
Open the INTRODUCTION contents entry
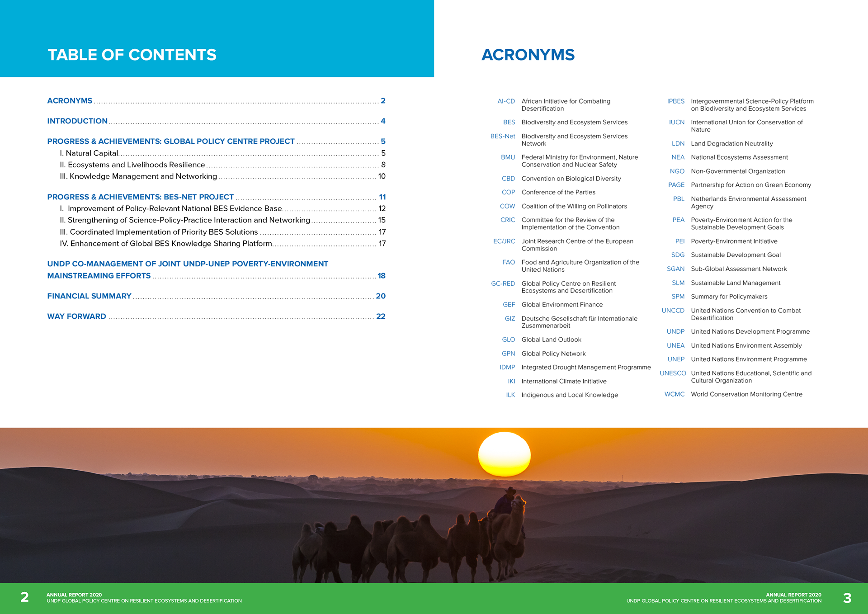(77, 121)
